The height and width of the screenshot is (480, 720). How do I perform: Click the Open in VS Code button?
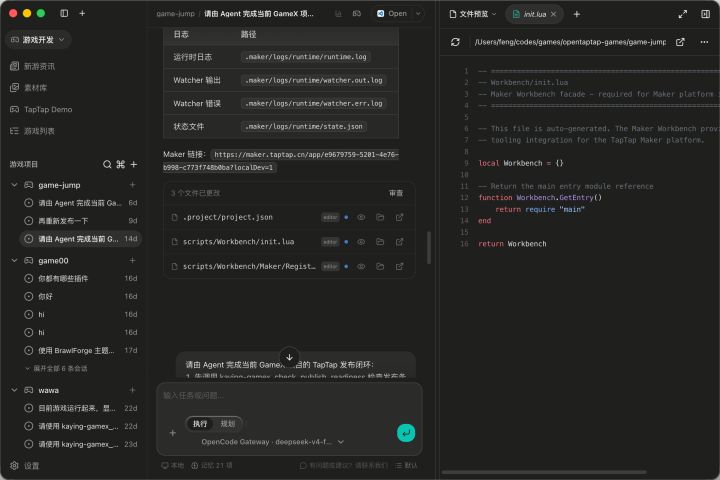click(x=392, y=14)
